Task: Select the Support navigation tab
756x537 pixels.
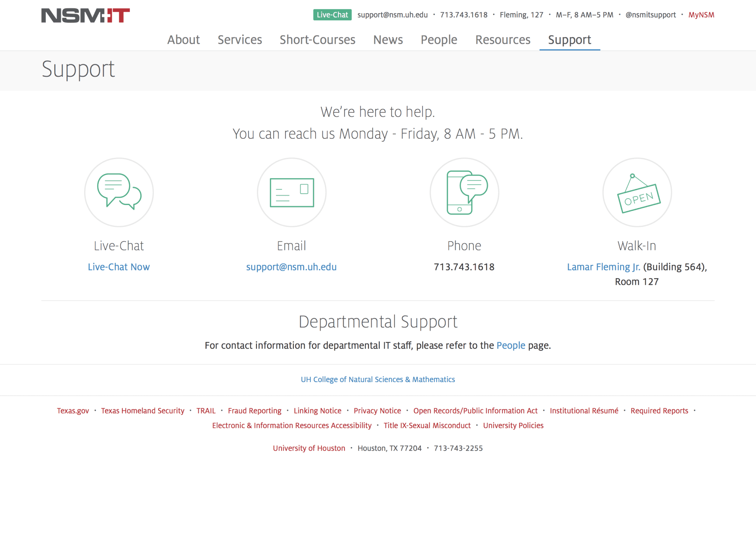Action: (x=569, y=40)
